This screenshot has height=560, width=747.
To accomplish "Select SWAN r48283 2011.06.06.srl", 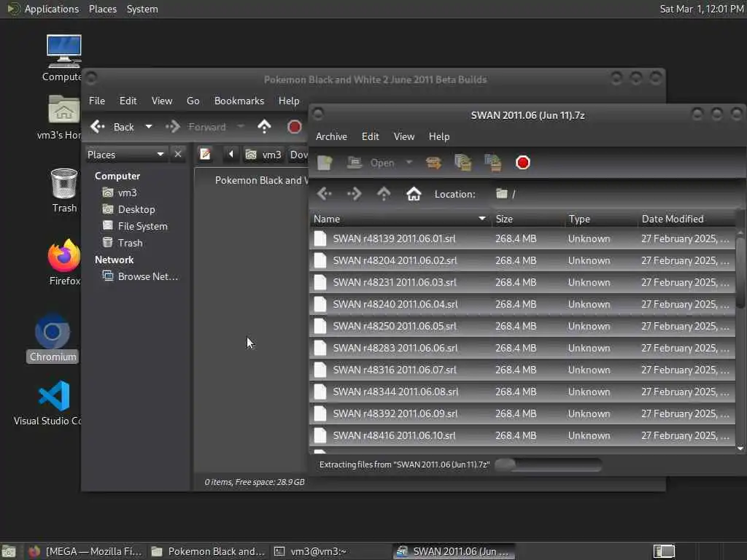I will [x=522, y=348].
